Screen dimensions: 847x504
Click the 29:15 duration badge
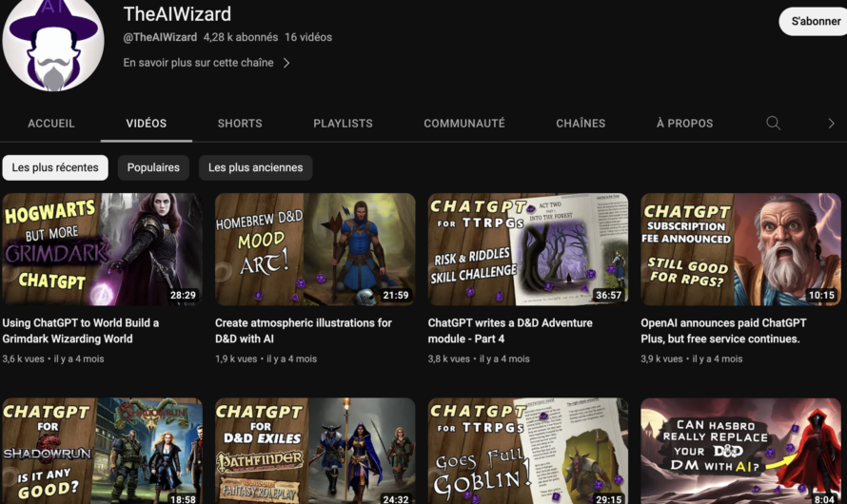point(608,499)
